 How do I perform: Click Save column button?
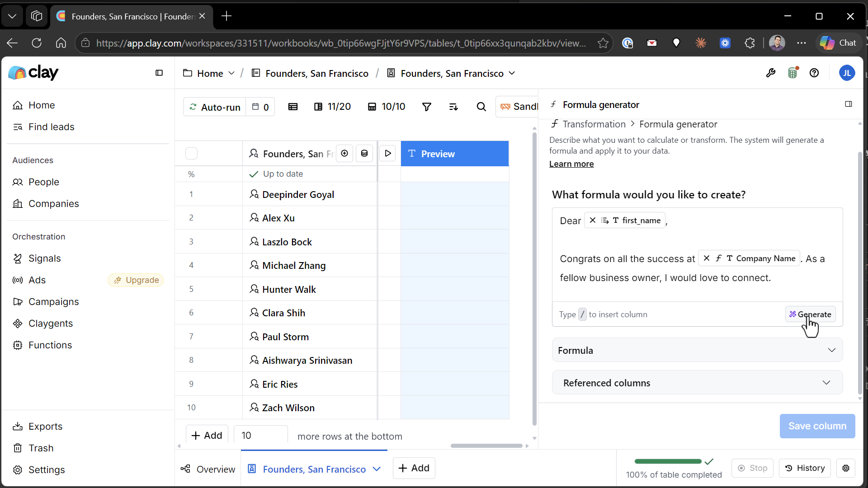pyautogui.click(x=817, y=426)
